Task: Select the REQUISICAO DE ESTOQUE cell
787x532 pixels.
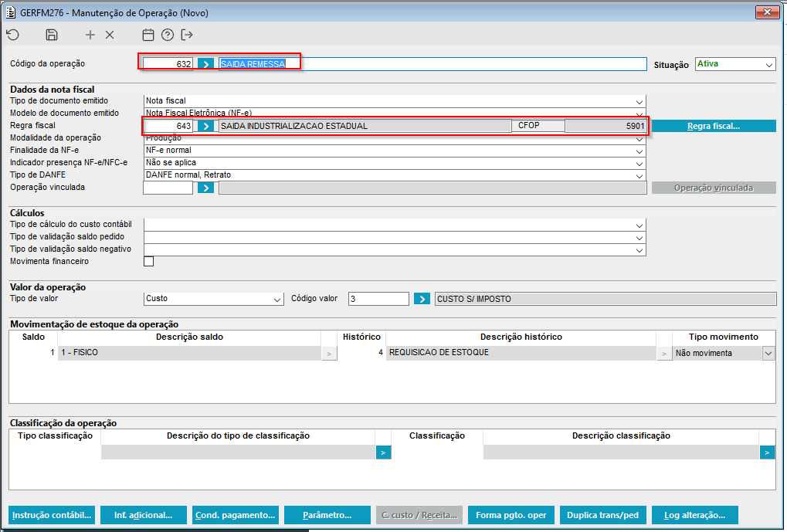Action: point(521,353)
